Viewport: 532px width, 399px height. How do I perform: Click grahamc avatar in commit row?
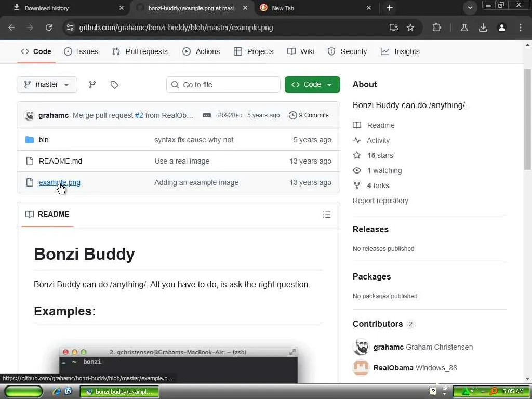30,115
